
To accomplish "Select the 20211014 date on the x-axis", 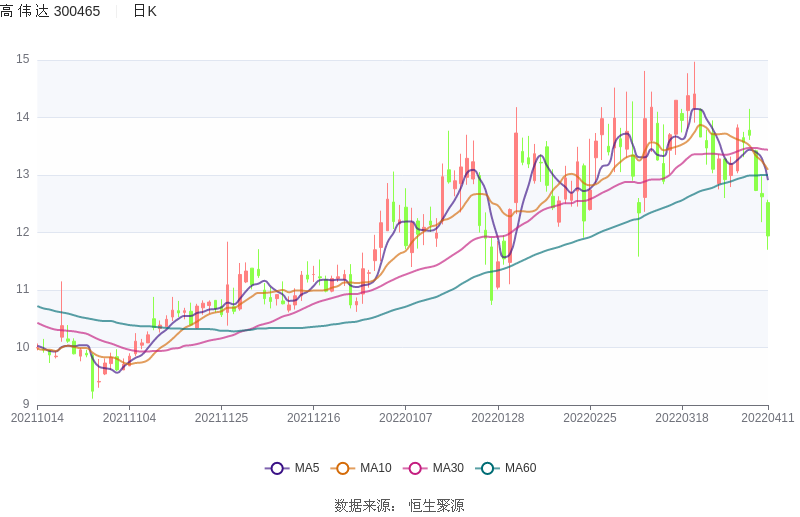I will (37, 418).
